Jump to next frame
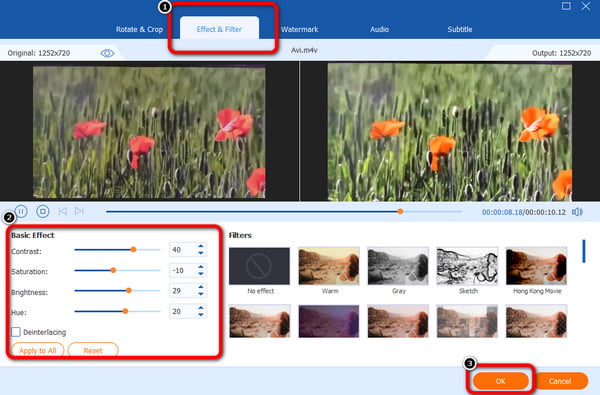600x395 pixels. coord(79,211)
